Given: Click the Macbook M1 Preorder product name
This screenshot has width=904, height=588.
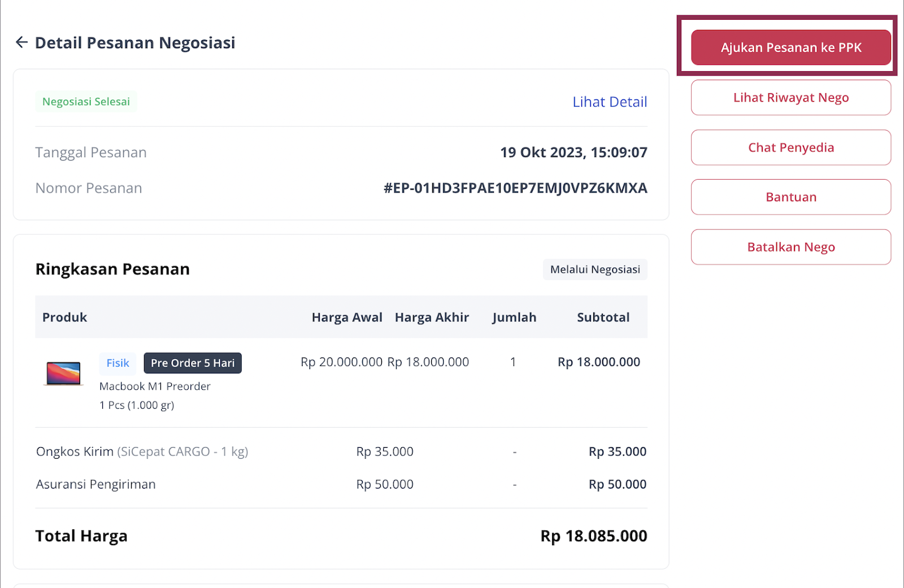Looking at the screenshot, I should (x=154, y=386).
